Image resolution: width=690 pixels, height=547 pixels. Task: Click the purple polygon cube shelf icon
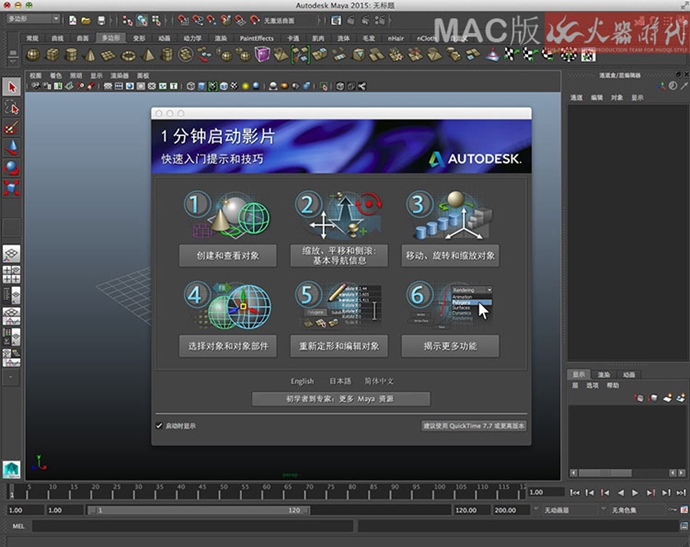(262, 55)
